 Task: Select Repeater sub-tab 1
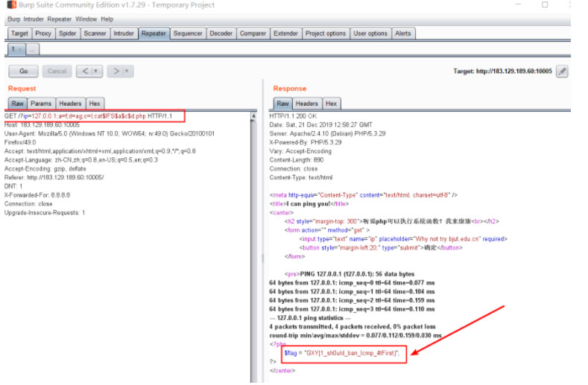pyautogui.click(x=16, y=49)
